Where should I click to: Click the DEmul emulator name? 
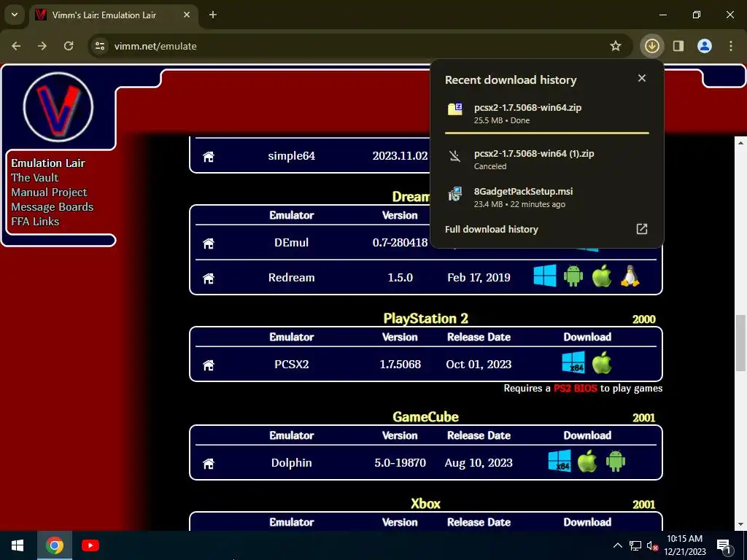292,243
